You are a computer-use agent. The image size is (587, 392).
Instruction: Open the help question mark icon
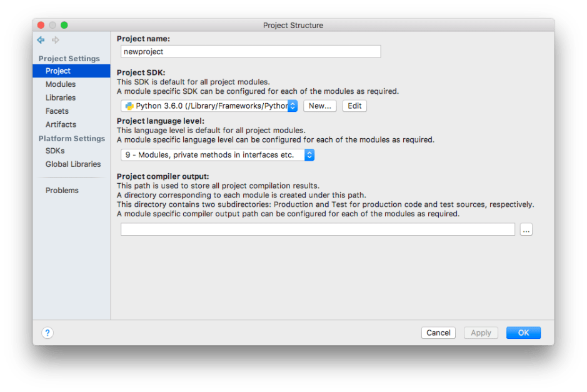(48, 333)
